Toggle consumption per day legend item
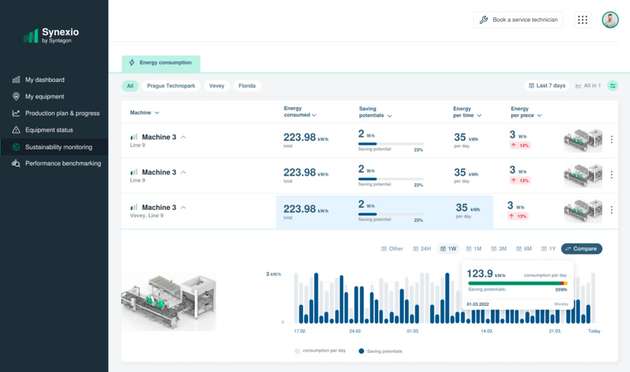Screen dimensions: 630x372 (x=320, y=351)
